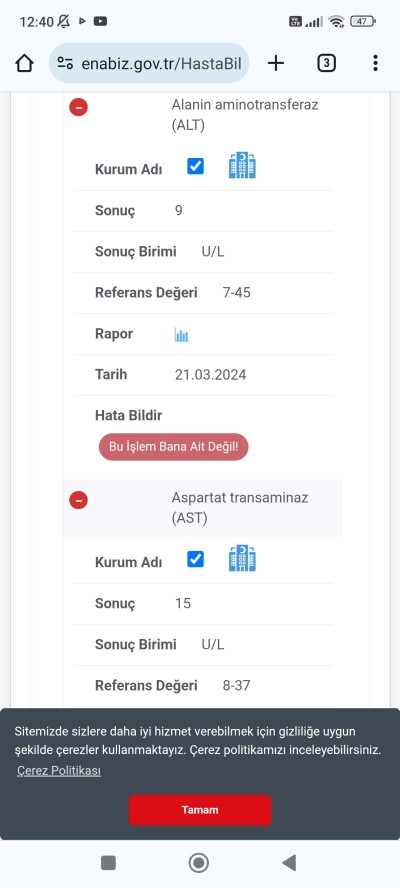Open the tab switcher showing 3 tabs

(326, 63)
